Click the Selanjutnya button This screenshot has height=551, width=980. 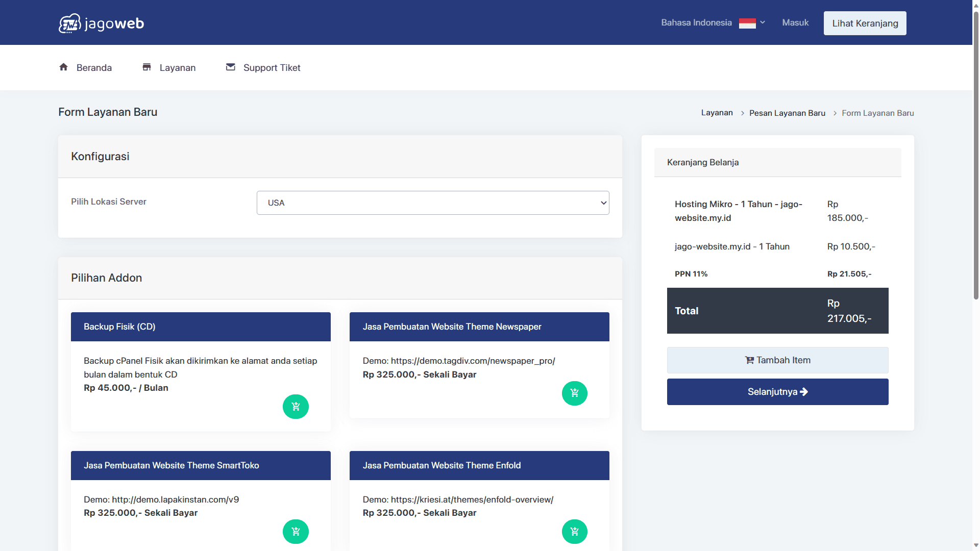pyautogui.click(x=777, y=392)
